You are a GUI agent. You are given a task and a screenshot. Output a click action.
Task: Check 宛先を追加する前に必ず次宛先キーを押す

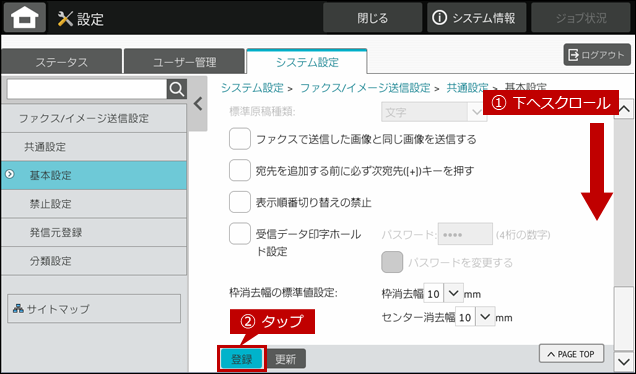click(x=240, y=170)
